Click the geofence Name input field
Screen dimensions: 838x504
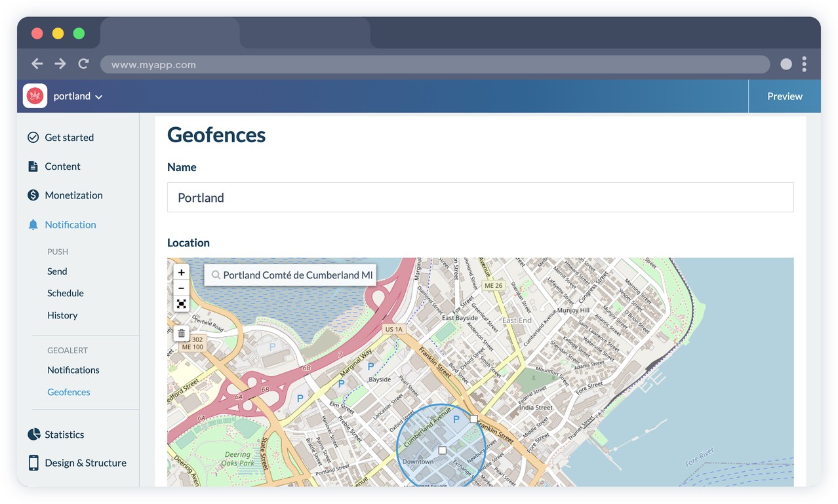click(480, 197)
